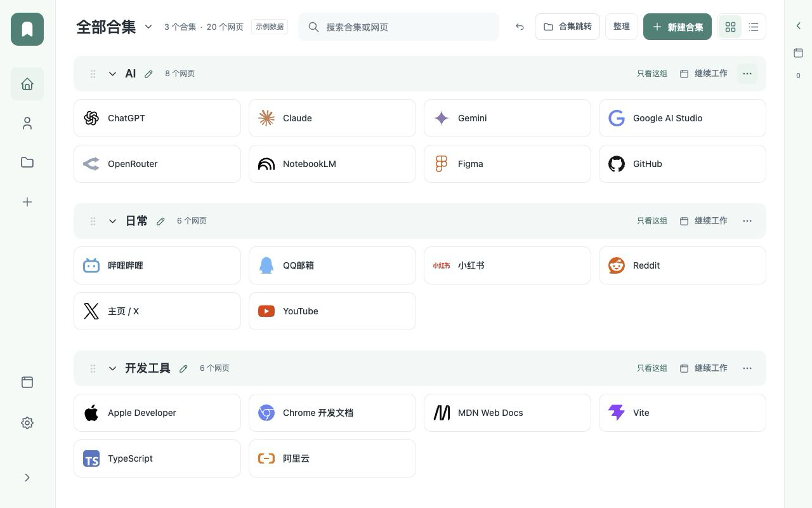This screenshot has width=812, height=508.
Task: Expand the left sidebar with the bottom arrow
Action: click(27, 478)
